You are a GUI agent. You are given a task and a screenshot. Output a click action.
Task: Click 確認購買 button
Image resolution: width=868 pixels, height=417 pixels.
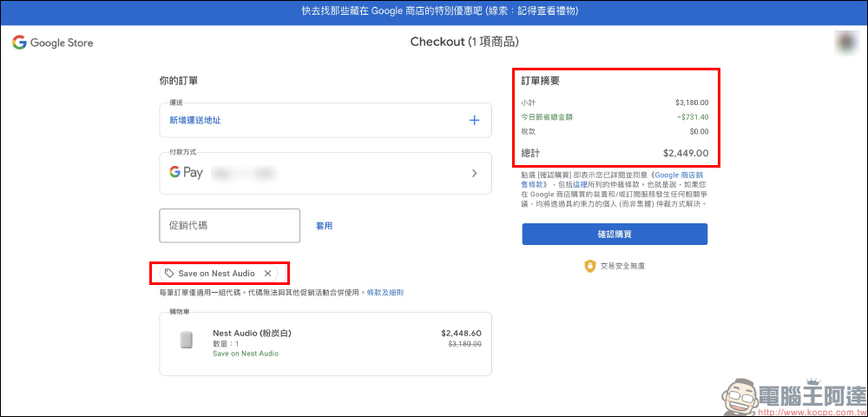tap(615, 235)
